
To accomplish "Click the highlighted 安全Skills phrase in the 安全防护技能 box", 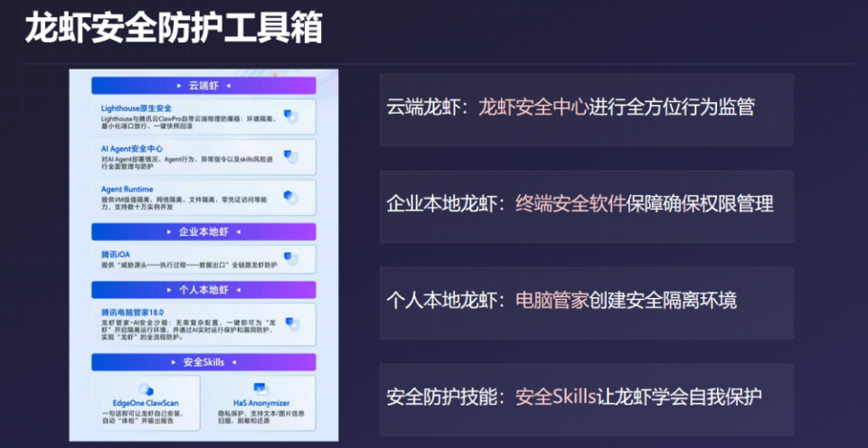I will pyautogui.click(x=556, y=397).
